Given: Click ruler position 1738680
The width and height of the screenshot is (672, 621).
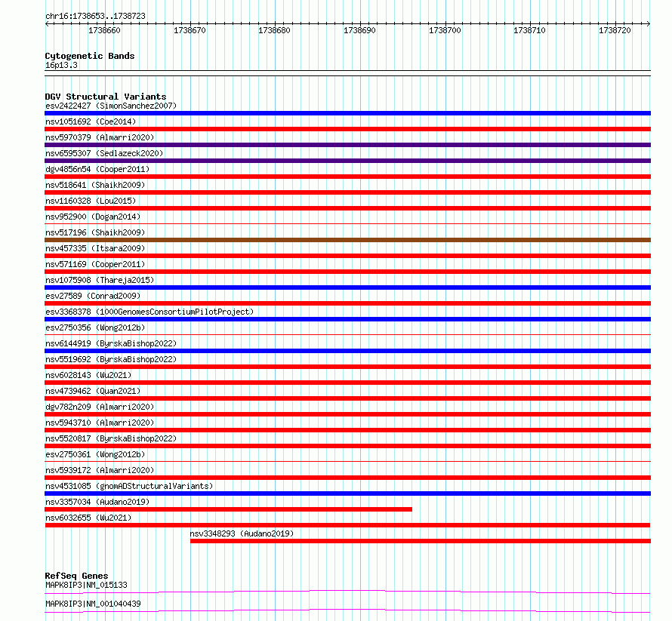Looking at the screenshot, I should [x=274, y=30].
